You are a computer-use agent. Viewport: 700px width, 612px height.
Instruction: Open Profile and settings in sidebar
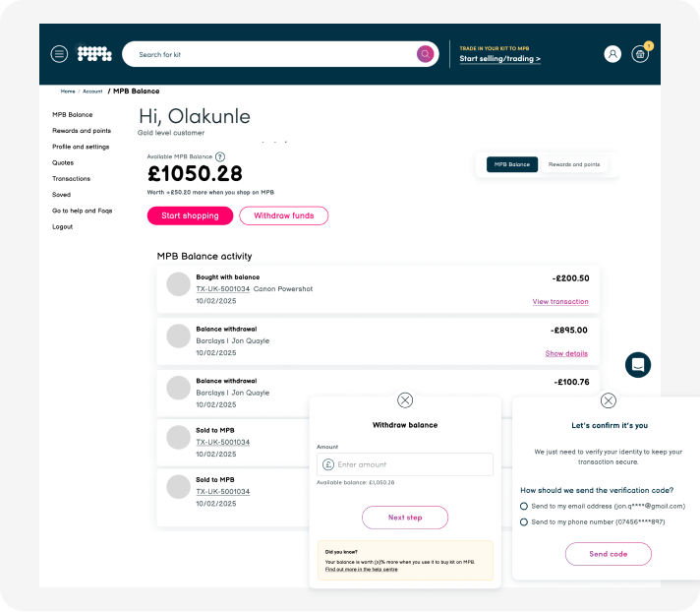(x=81, y=147)
